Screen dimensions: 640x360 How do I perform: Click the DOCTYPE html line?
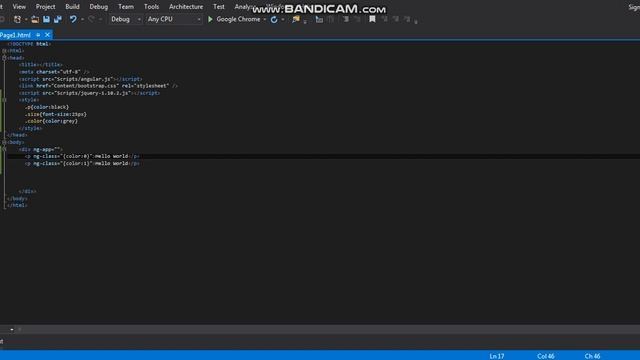[x=29, y=44]
